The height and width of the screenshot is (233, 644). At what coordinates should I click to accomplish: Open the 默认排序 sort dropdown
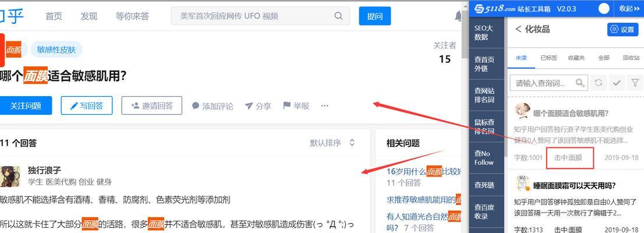pyautogui.click(x=332, y=143)
